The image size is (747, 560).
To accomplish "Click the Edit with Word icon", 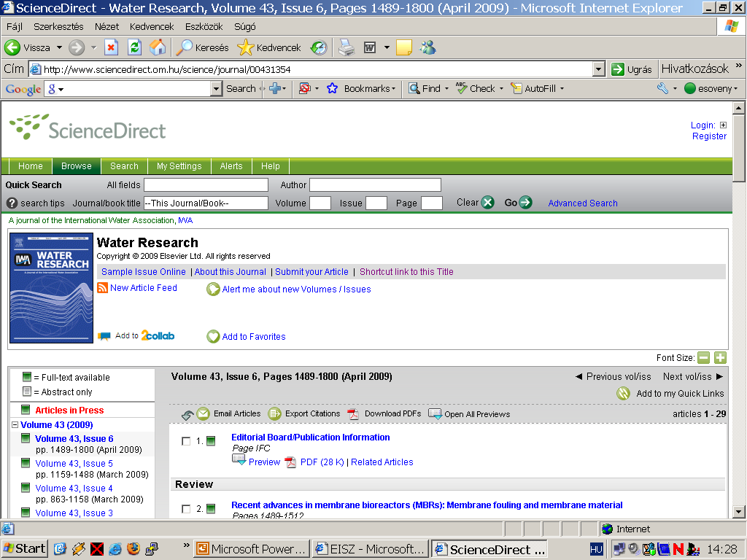I will click(370, 47).
